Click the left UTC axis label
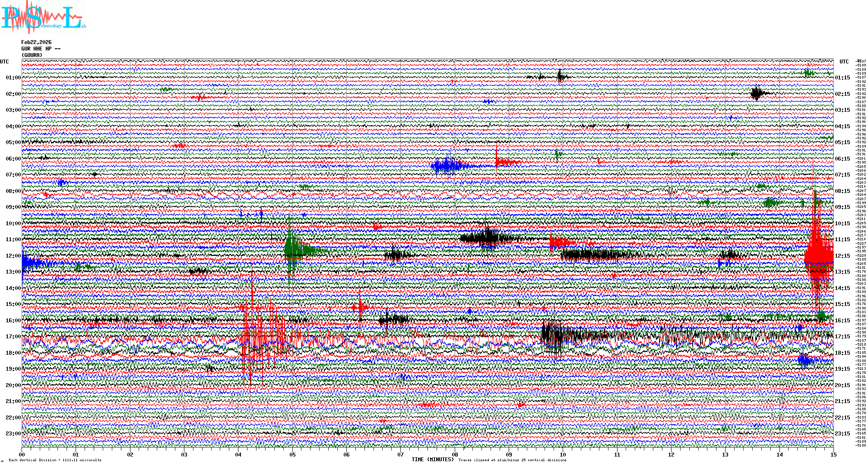 [x=4, y=62]
